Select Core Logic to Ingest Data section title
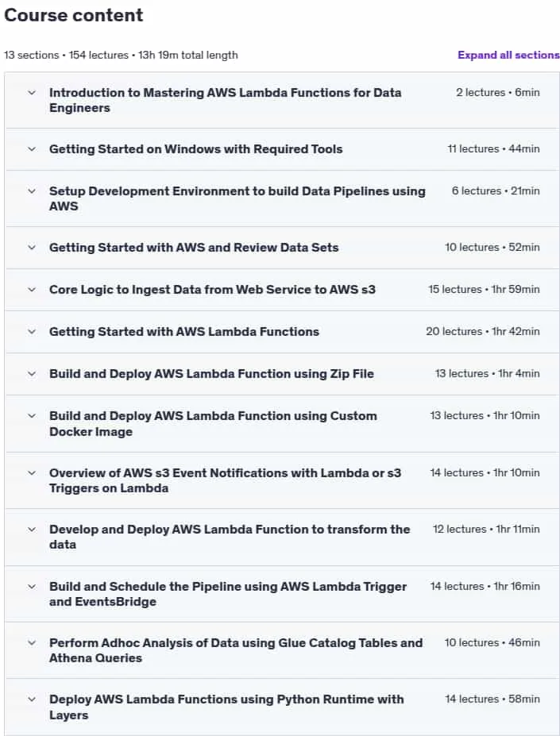 (x=212, y=289)
